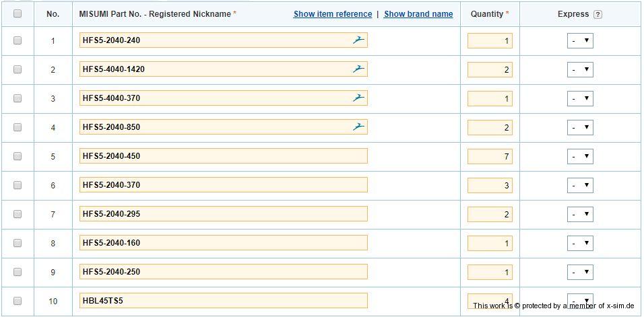Click the Show item reference link

(x=333, y=14)
